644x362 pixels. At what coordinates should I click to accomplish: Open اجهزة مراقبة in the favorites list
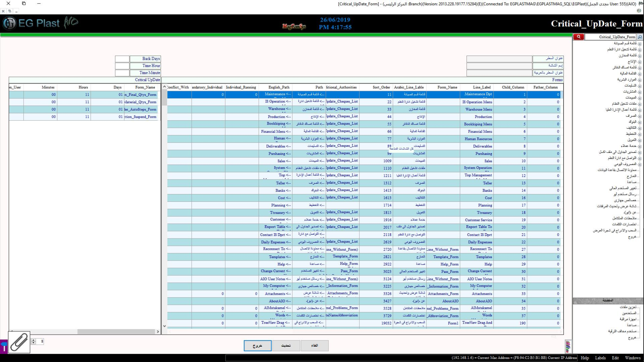(628, 319)
